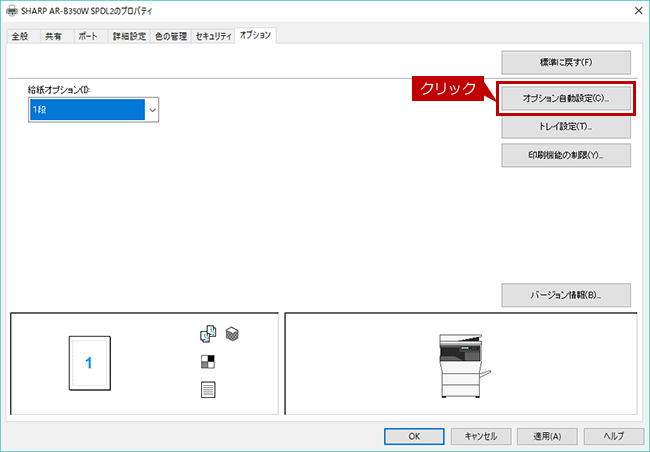
Task: Click the printer icon in title bar
Action: pyautogui.click(x=12, y=11)
